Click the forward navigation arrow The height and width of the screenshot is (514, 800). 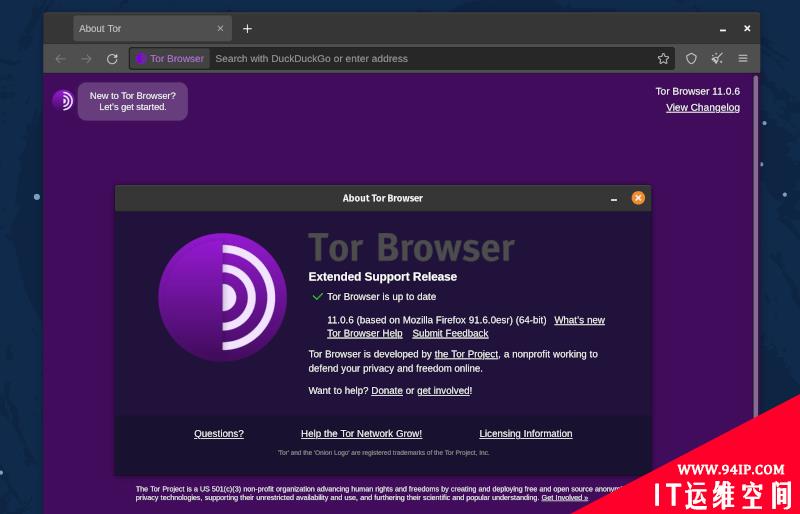[86, 59]
